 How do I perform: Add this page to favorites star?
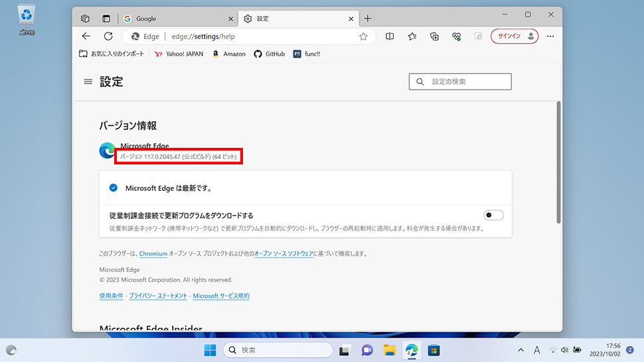pos(363,36)
